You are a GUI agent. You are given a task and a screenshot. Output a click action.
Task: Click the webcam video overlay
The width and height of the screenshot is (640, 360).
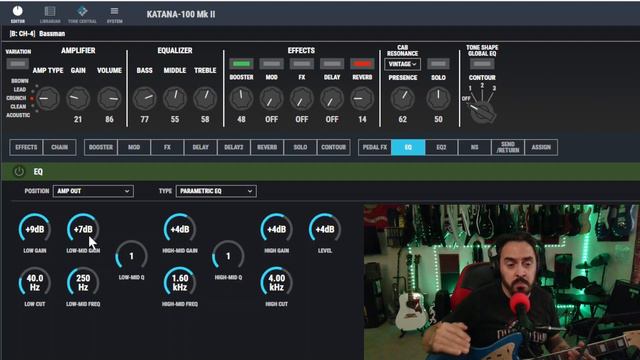click(x=502, y=282)
